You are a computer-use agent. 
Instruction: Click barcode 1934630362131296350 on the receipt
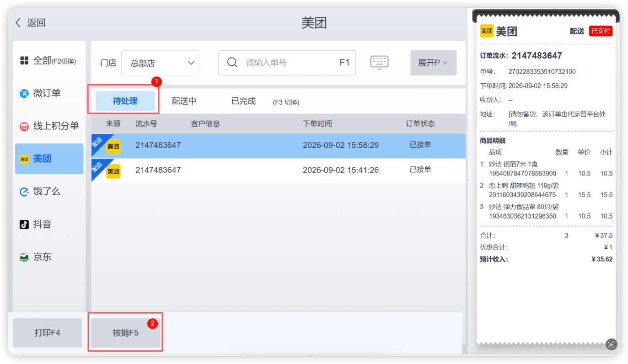(x=523, y=216)
